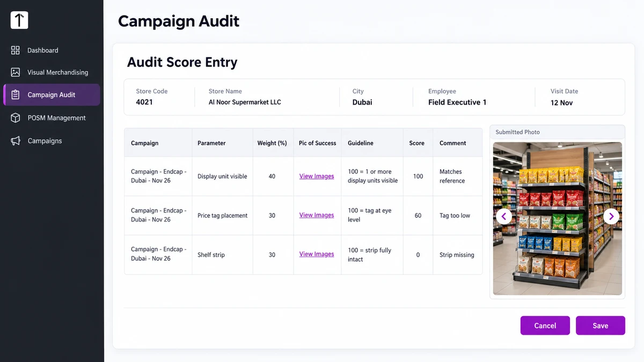
Task: Click the weight value 40
Action: pyautogui.click(x=272, y=176)
